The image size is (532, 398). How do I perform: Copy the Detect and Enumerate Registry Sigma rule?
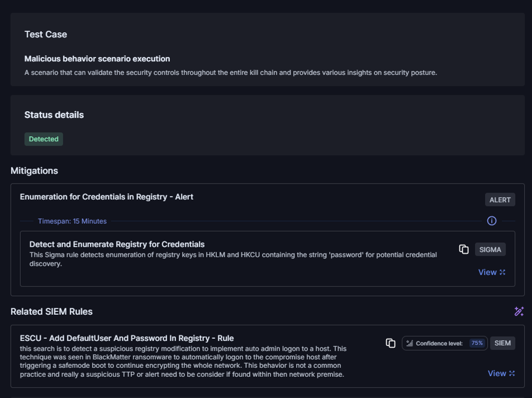[x=463, y=250]
